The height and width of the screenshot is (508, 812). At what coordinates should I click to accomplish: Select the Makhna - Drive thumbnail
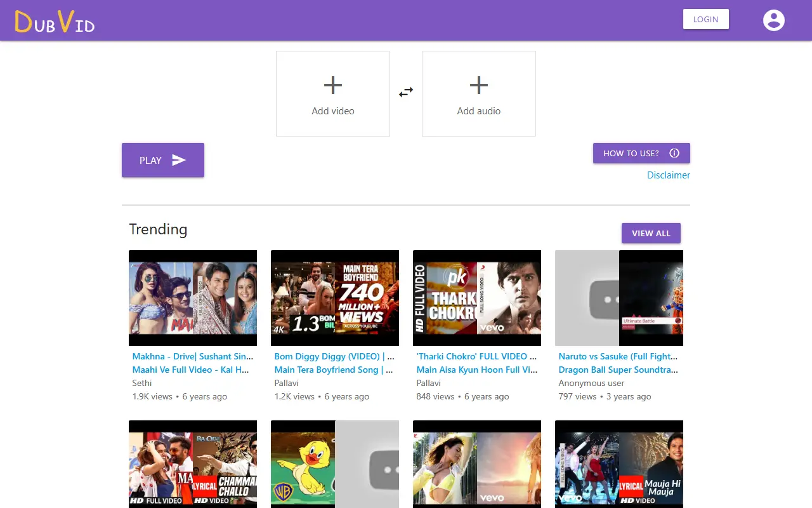tap(193, 298)
